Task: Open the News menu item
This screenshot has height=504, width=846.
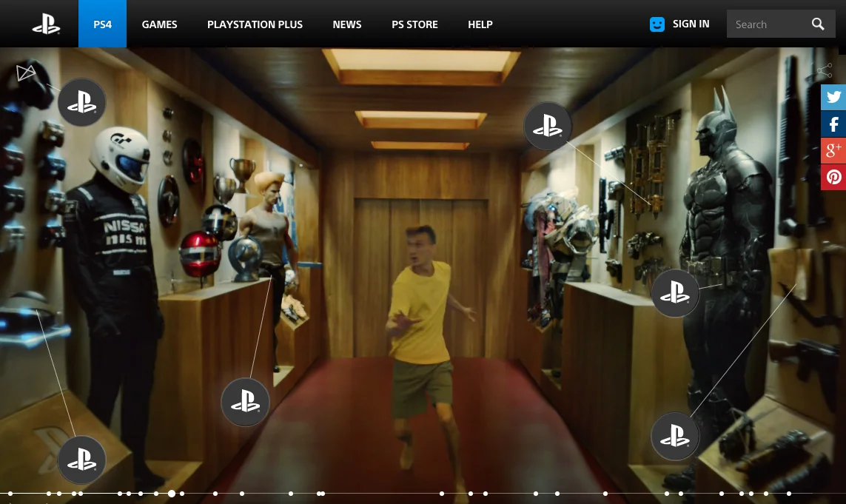Action: (347, 24)
